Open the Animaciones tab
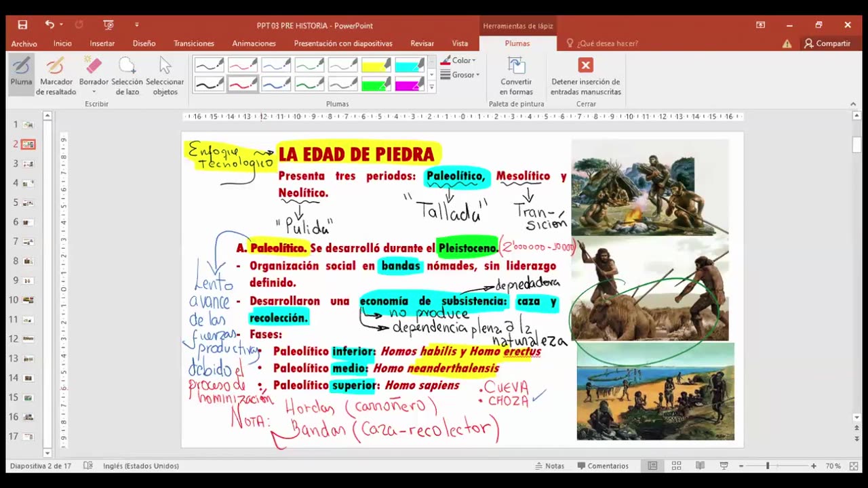 click(254, 43)
